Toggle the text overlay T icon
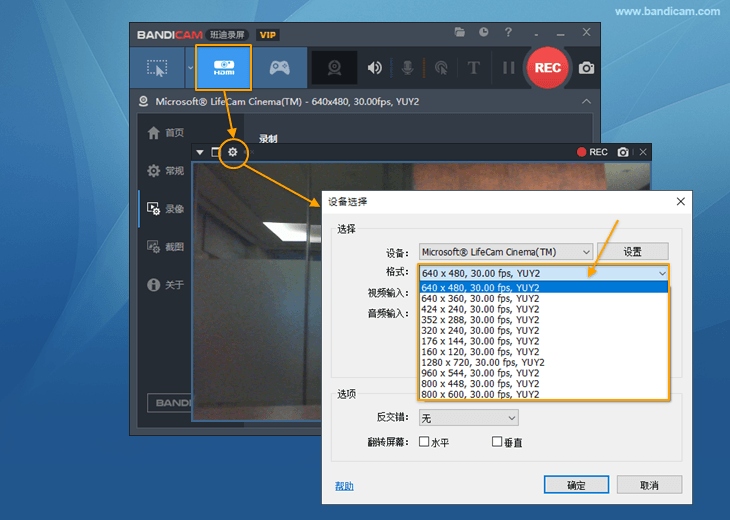Image resolution: width=730 pixels, height=520 pixels. tap(473, 68)
